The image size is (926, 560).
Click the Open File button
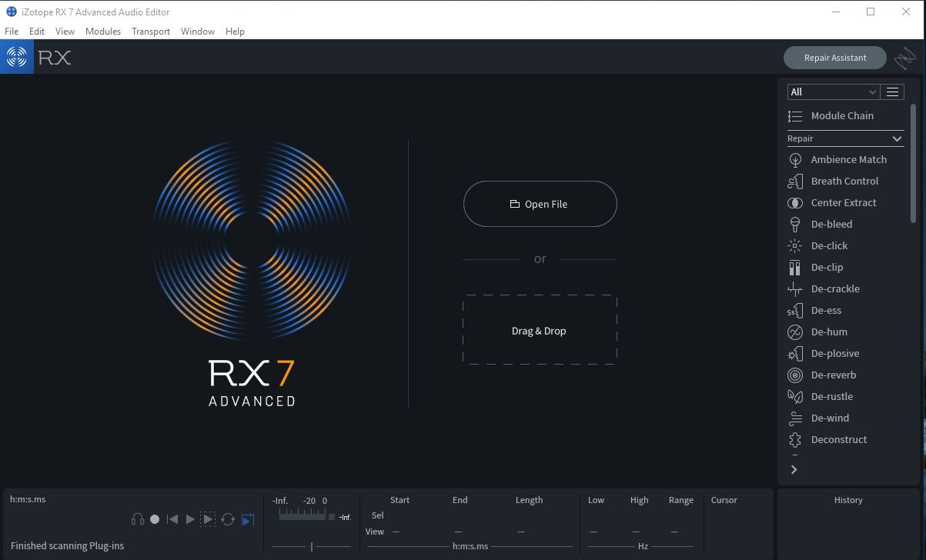pyautogui.click(x=540, y=204)
